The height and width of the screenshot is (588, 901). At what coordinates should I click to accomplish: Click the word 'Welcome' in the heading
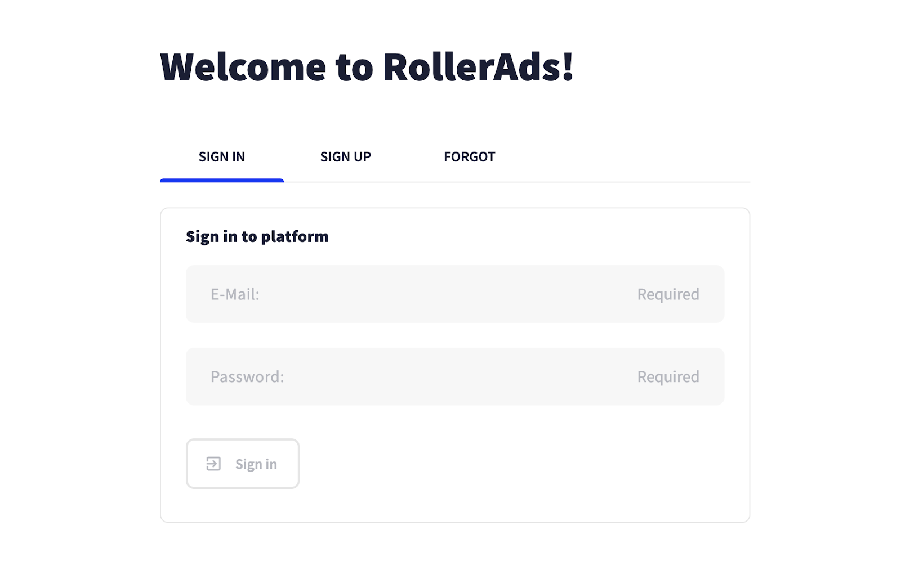(x=243, y=67)
